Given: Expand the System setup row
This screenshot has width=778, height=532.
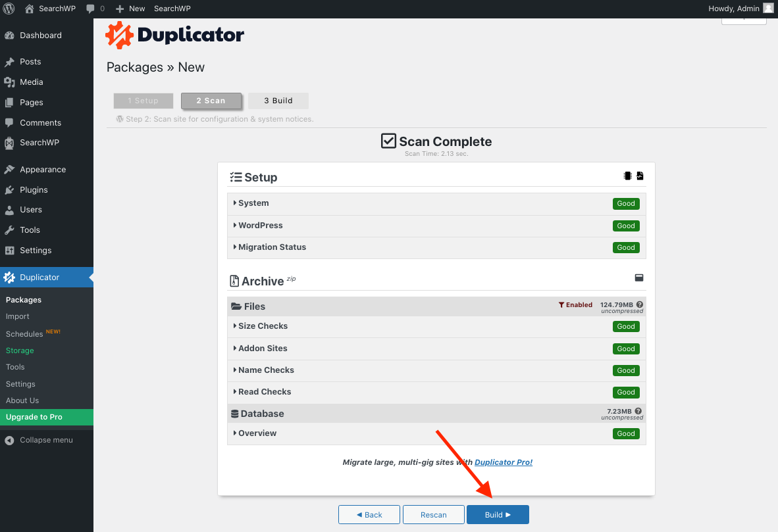Looking at the screenshot, I should tap(253, 203).
